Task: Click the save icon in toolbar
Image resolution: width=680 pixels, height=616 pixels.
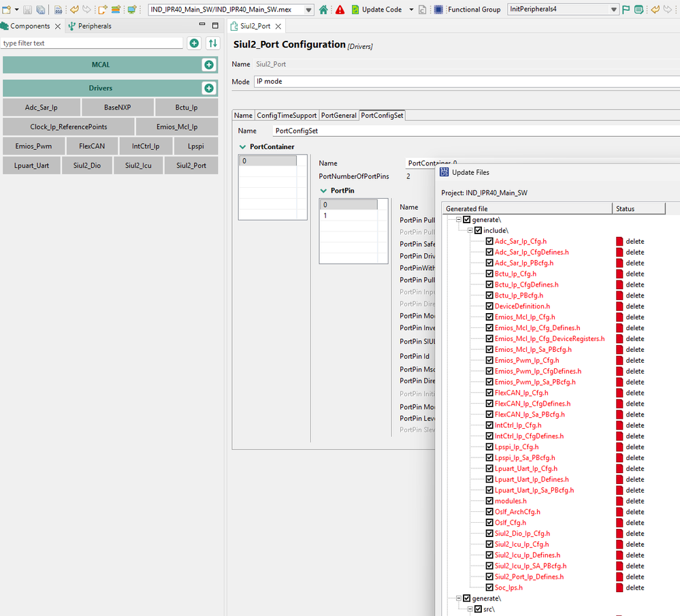Action: click(x=27, y=9)
